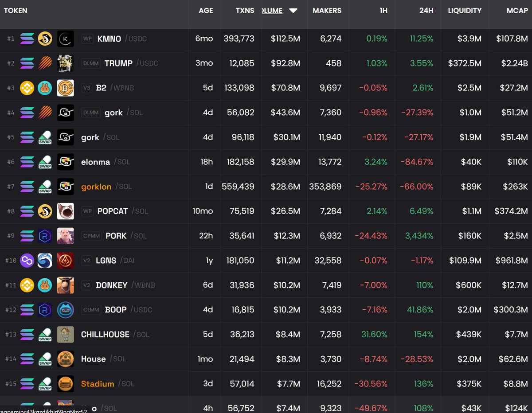Image resolution: width=532 pixels, height=413 pixels.
Task: Click the Meteora DEX icon in TRUMP row
Action: click(x=45, y=63)
